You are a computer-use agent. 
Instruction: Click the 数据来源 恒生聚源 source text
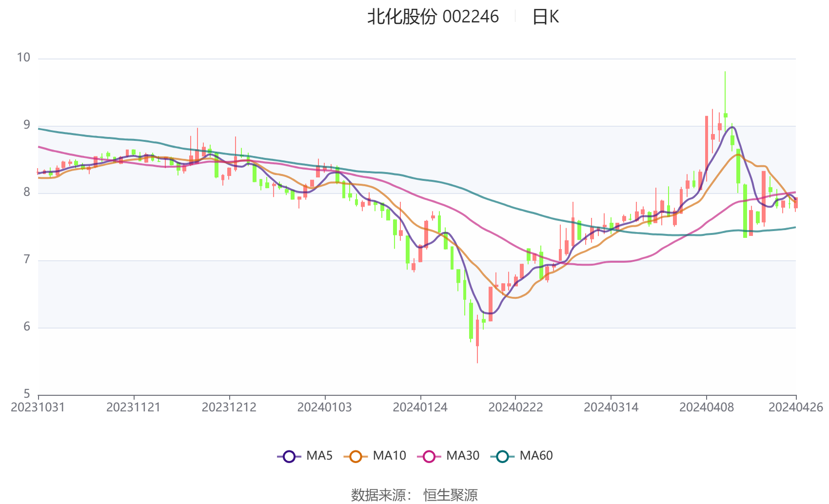[x=414, y=495]
